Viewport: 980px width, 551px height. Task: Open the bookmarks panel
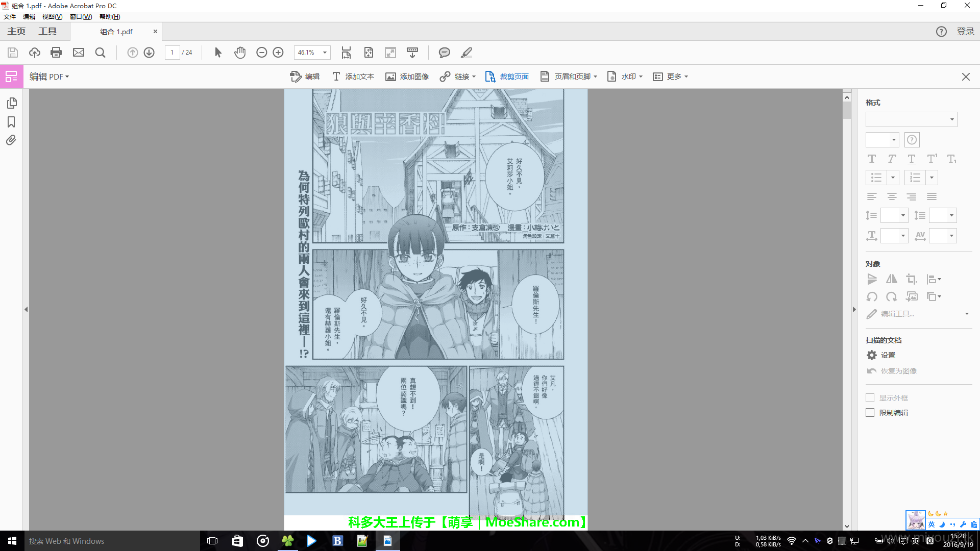11,122
